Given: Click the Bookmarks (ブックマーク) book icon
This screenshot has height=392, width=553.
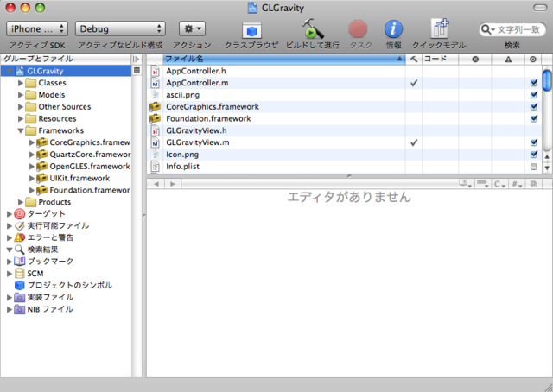Looking at the screenshot, I should pyautogui.click(x=19, y=262).
